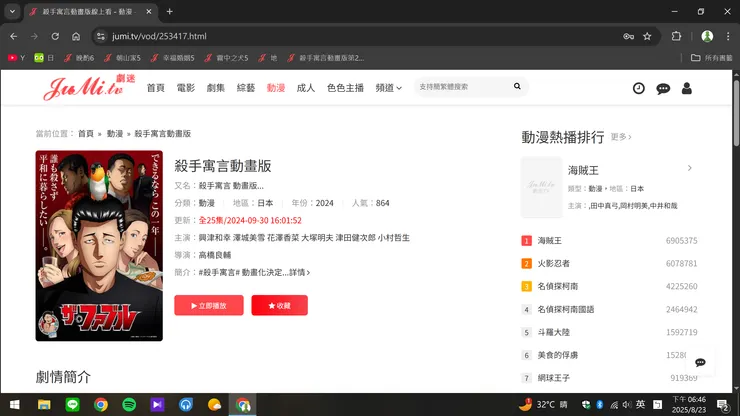Open File Explorer from the taskbar
This screenshot has width=740, height=416.
(44, 405)
